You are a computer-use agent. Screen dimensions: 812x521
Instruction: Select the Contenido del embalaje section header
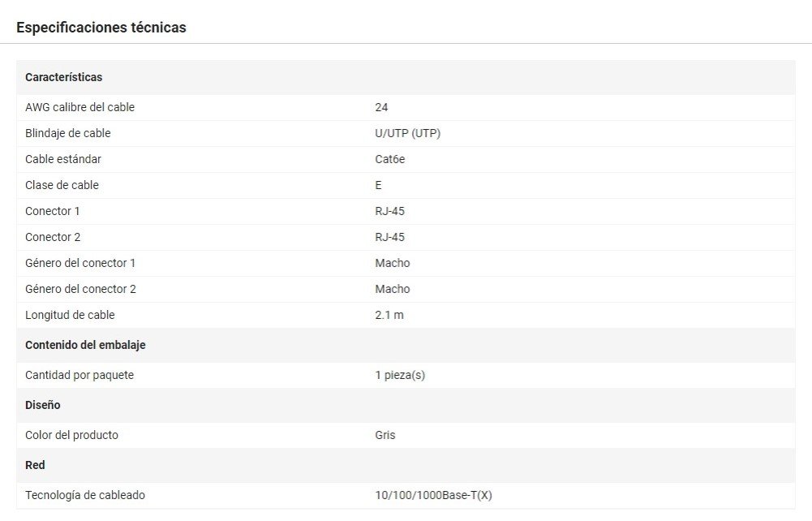click(85, 345)
